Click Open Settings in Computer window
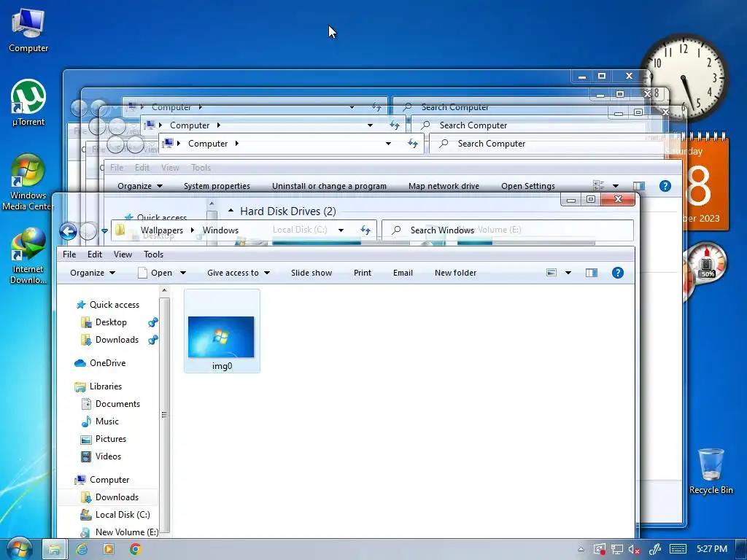The width and height of the screenshot is (747, 560). coord(528,186)
